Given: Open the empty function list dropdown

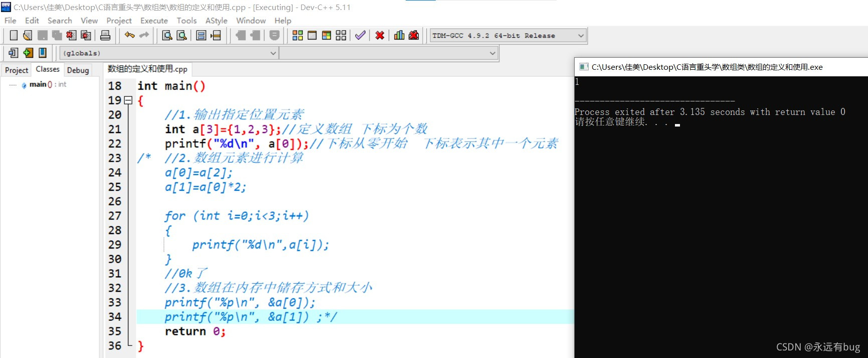Looking at the screenshot, I should pyautogui.click(x=389, y=53).
